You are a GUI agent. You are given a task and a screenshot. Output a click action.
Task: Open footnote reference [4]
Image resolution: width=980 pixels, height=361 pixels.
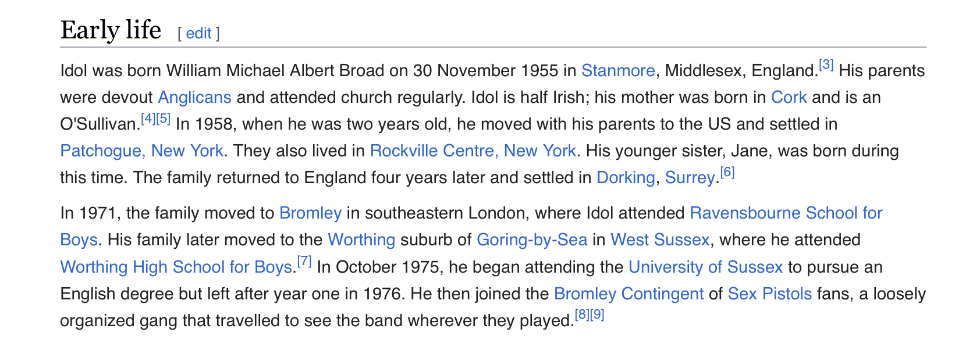click(148, 119)
